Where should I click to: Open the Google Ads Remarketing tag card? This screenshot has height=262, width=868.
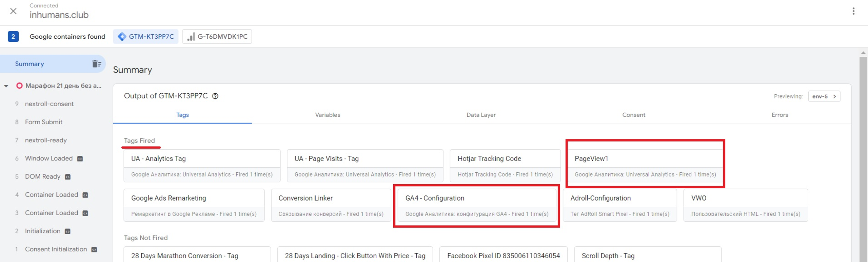tap(194, 205)
